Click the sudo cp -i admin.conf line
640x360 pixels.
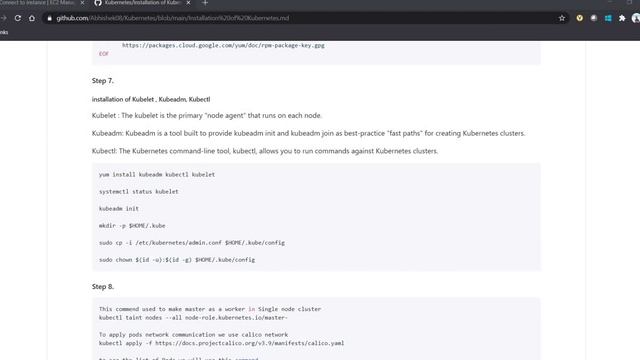(x=192, y=243)
